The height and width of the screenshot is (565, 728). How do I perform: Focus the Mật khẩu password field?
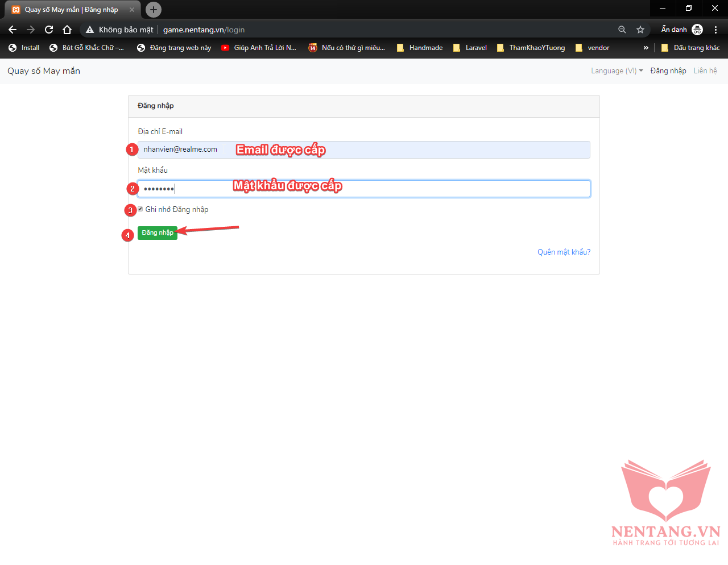[364, 189]
